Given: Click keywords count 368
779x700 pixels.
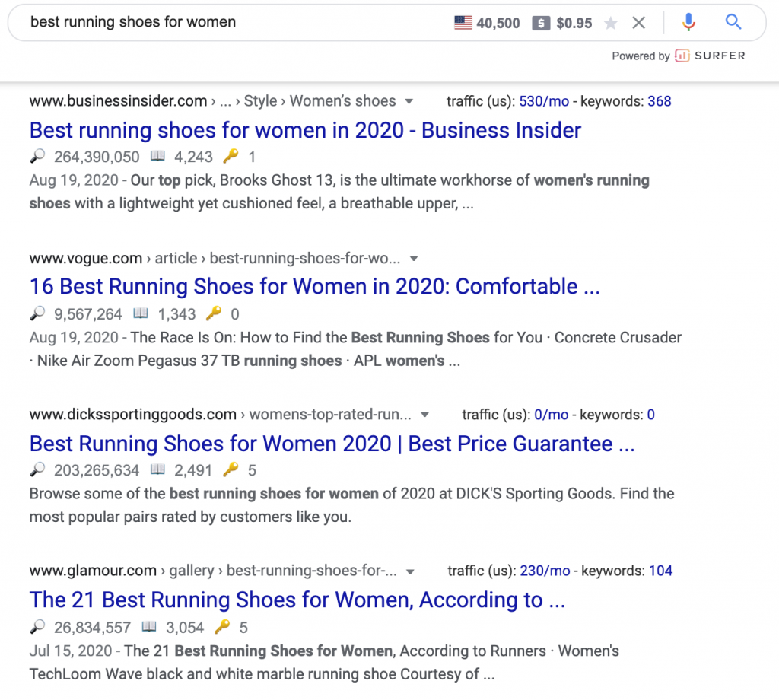Looking at the screenshot, I should point(660,101).
